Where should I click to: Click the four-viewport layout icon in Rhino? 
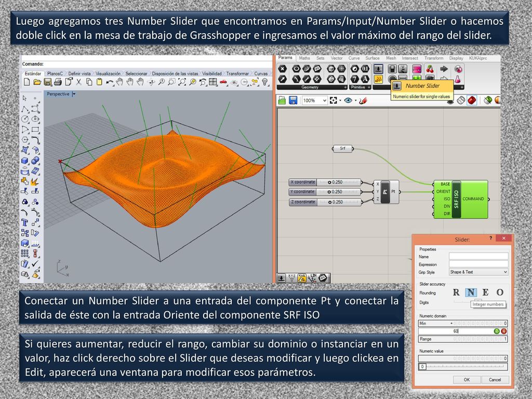[212, 82]
